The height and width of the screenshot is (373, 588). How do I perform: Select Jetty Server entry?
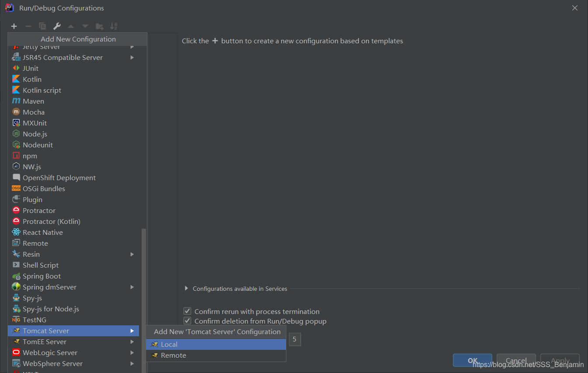tap(73, 47)
